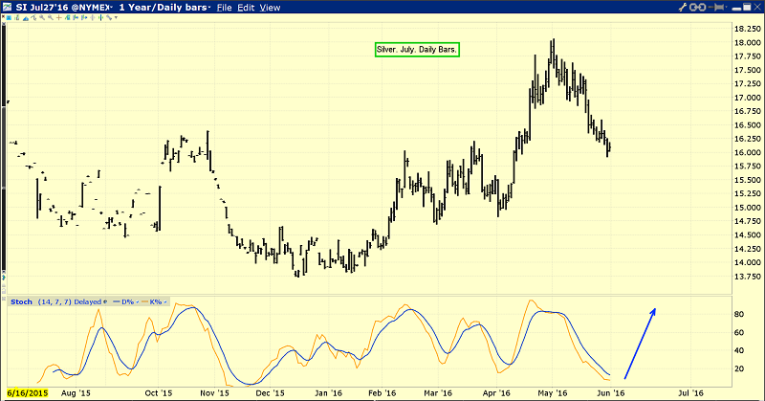The image size is (765, 401).
Task: Click the chain link window-linking icon
Action: click(x=698, y=7)
